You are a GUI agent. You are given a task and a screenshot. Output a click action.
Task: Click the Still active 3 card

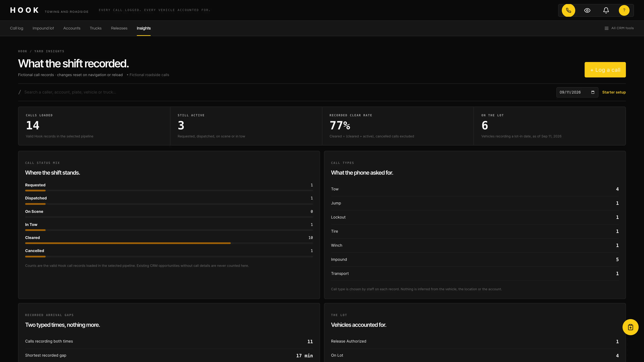(246, 126)
